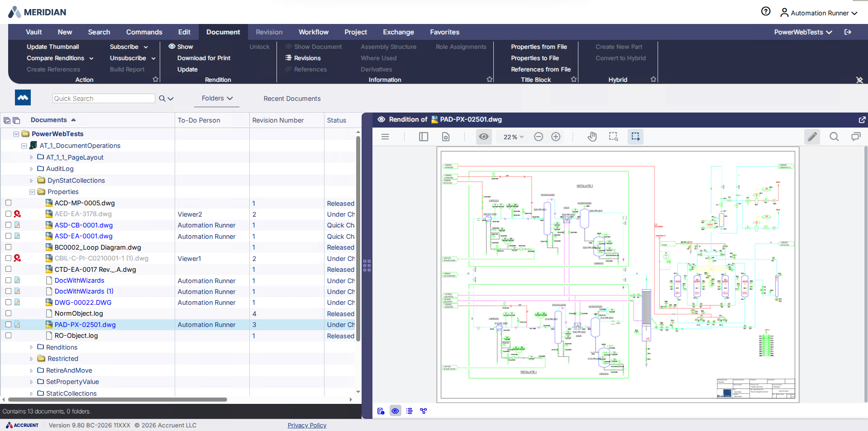The height and width of the screenshot is (431, 868).
Task: Switch to the Exchange ribbon tab
Action: [398, 32]
